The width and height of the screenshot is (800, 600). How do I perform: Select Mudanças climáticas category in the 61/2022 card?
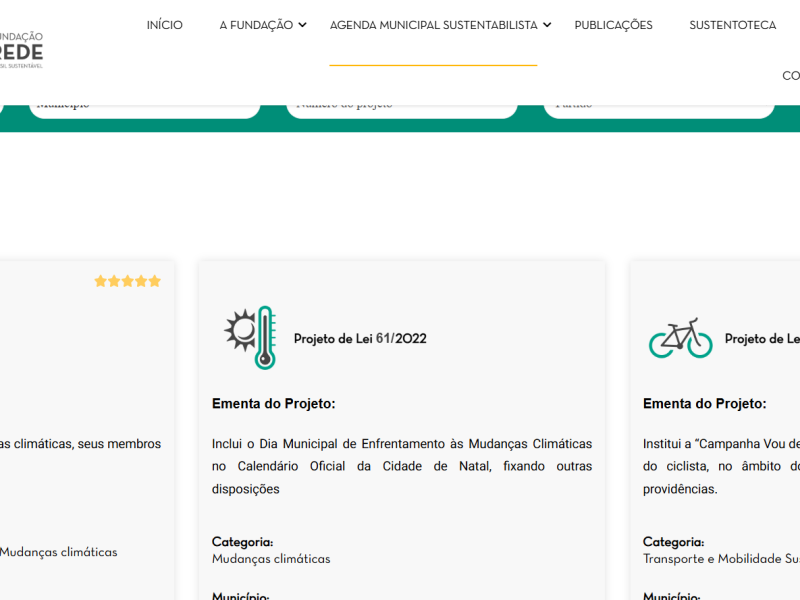coord(271,559)
